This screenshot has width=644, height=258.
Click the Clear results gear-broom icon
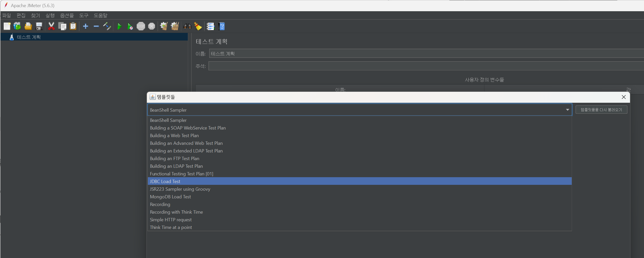[x=164, y=26]
